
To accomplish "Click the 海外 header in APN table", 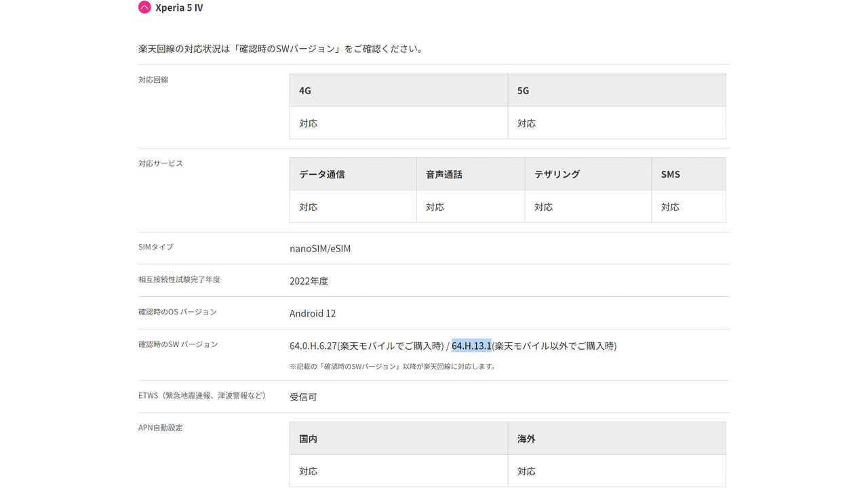I will (526, 438).
